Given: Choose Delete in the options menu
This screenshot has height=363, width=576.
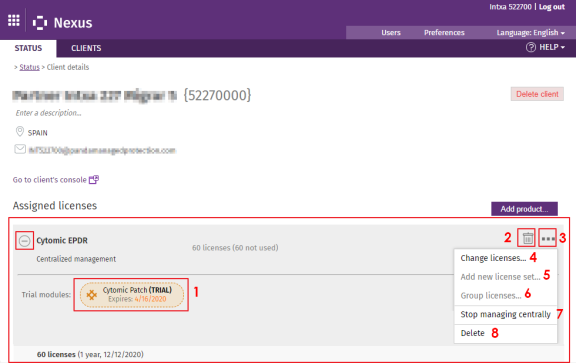Looking at the screenshot, I should pyautogui.click(x=472, y=333).
